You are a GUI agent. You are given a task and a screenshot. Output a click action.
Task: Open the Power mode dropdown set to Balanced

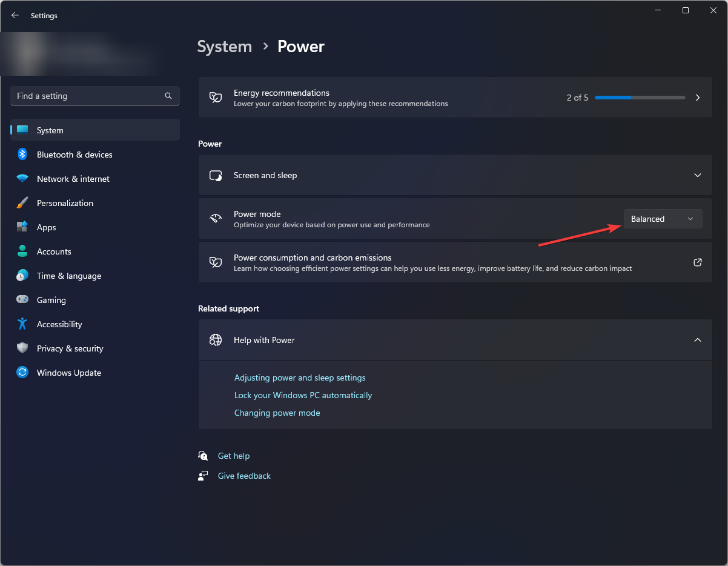tap(663, 219)
